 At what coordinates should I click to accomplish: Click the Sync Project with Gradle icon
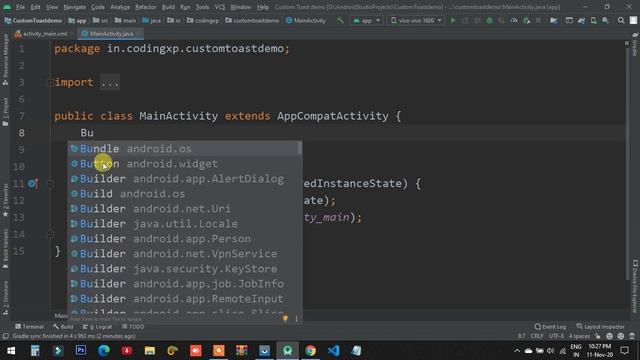(x=581, y=20)
